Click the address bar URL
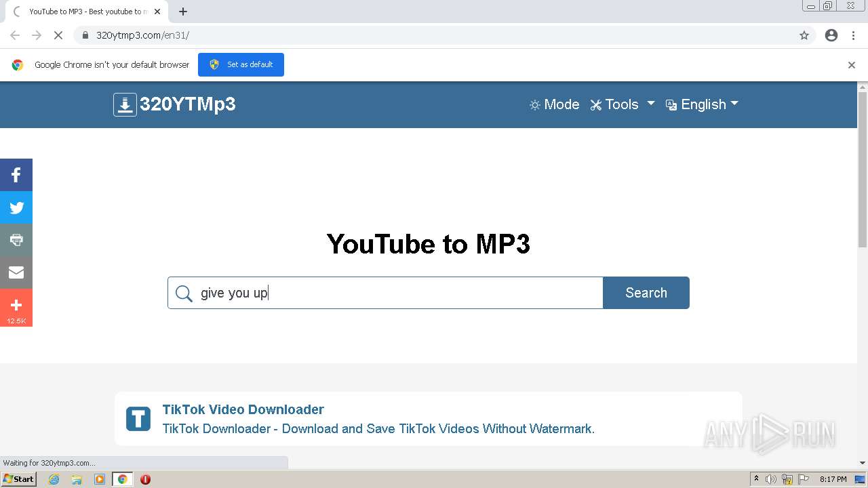Screen dimensions: 868x488 coord(142,35)
